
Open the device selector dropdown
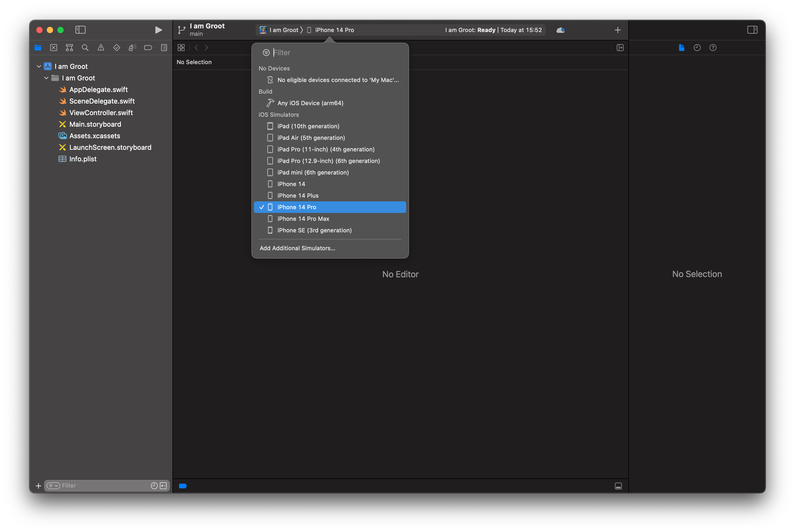coord(333,29)
